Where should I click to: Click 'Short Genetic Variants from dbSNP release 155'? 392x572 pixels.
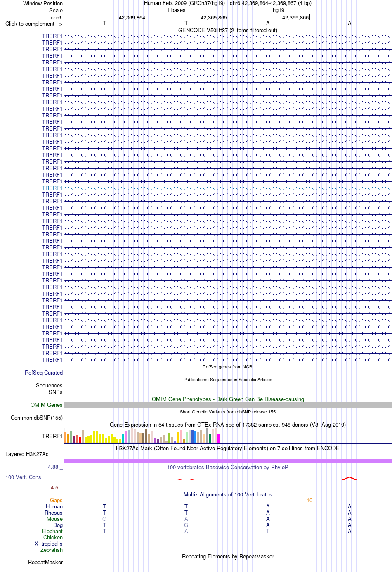tap(228, 412)
